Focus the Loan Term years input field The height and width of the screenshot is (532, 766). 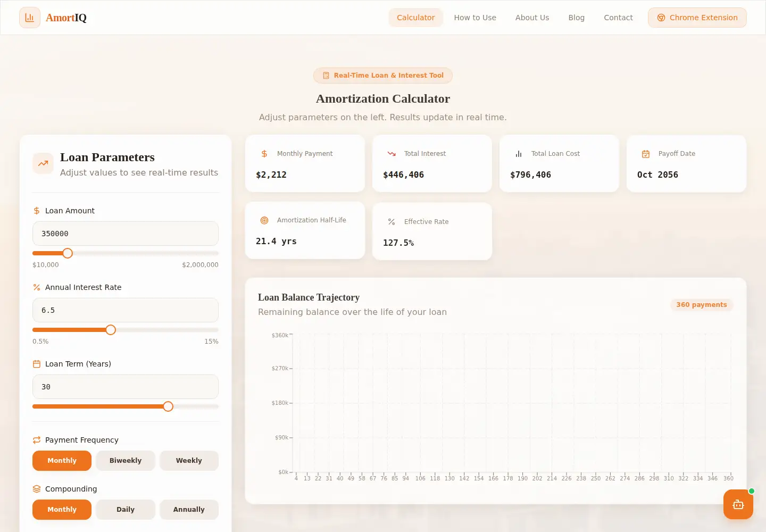[x=126, y=387]
